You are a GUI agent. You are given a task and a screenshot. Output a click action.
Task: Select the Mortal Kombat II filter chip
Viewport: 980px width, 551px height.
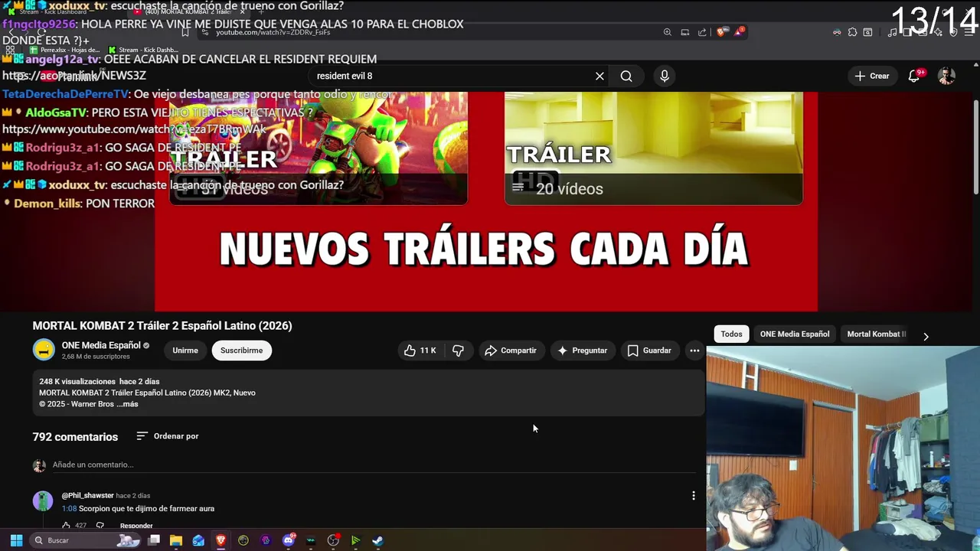(x=877, y=334)
